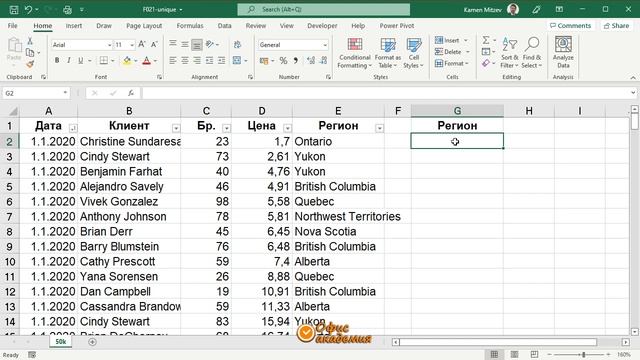Apply Percent Style format
640x360 pixels.
[x=283, y=61]
